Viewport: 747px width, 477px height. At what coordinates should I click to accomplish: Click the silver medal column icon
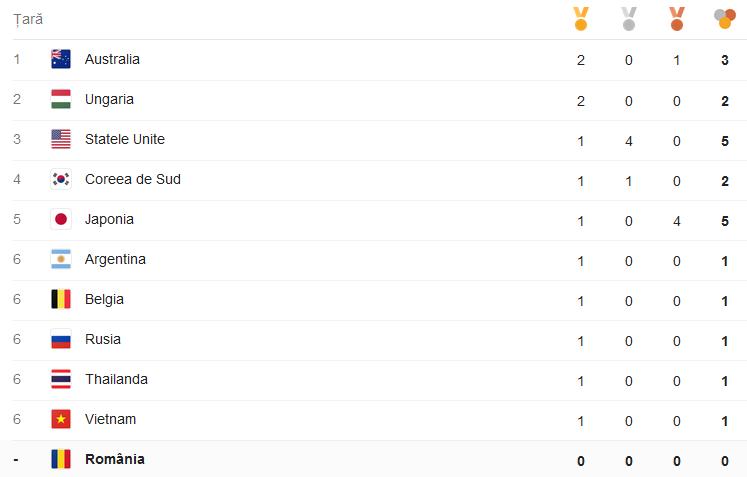629,19
